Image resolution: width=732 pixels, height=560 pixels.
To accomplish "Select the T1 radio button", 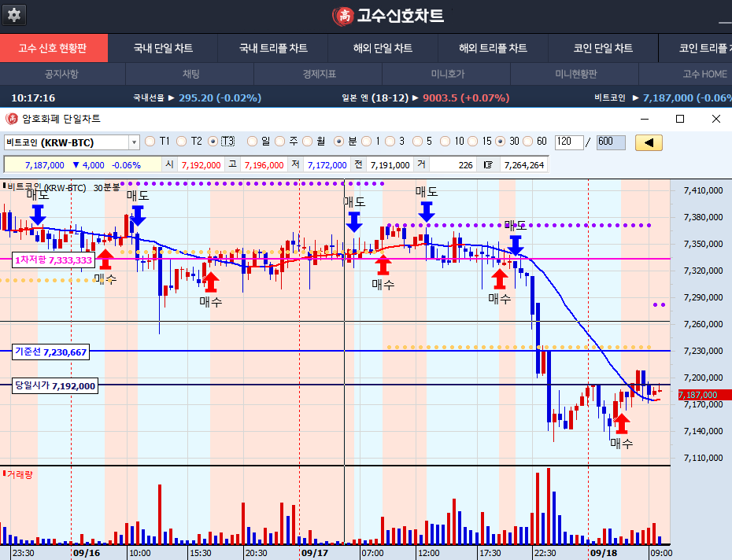I will (150, 142).
